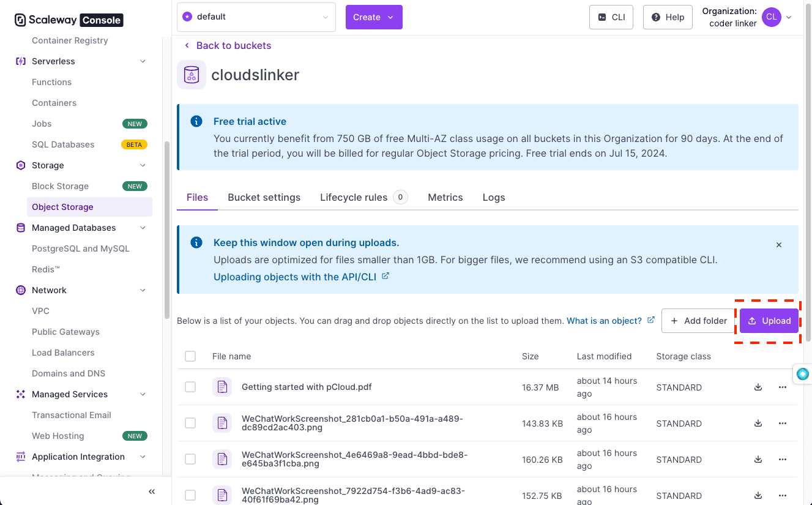Viewport: 812px width, 505px height.
Task: Click the Serverless section icon
Action: click(21, 61)
